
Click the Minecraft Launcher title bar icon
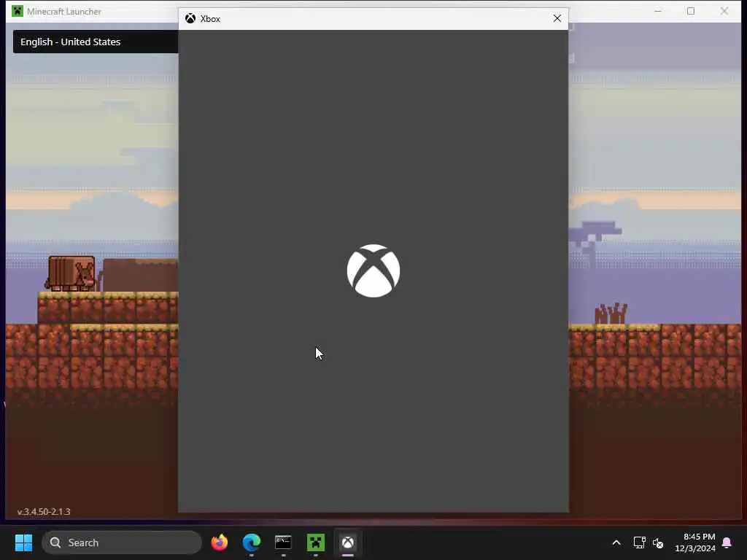click(x=18, y=11)
